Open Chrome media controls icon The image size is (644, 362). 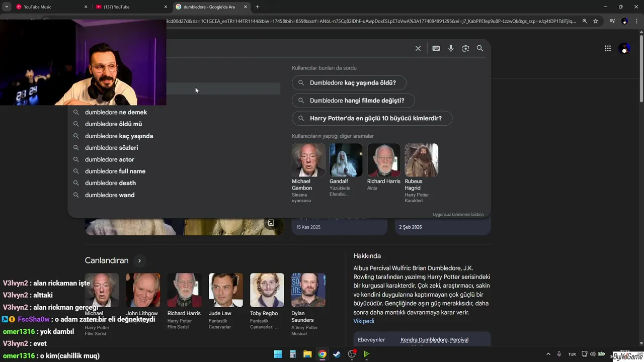(612, 21)
